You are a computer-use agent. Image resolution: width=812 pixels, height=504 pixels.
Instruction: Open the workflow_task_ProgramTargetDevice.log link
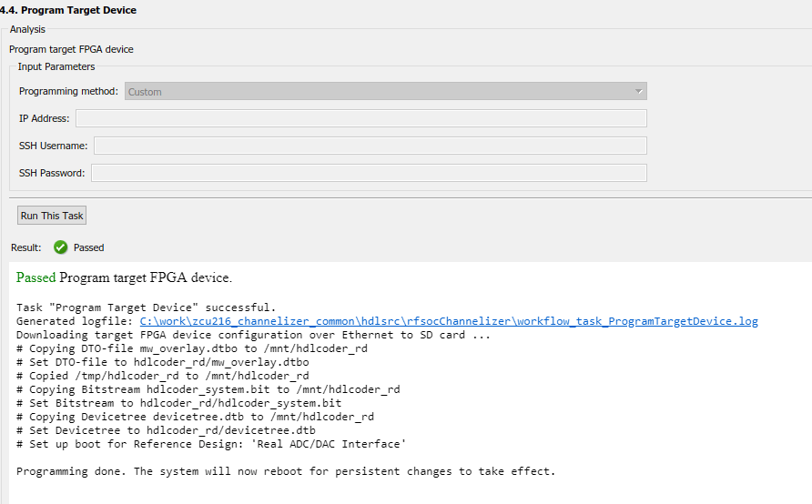(x=448, y=321)
